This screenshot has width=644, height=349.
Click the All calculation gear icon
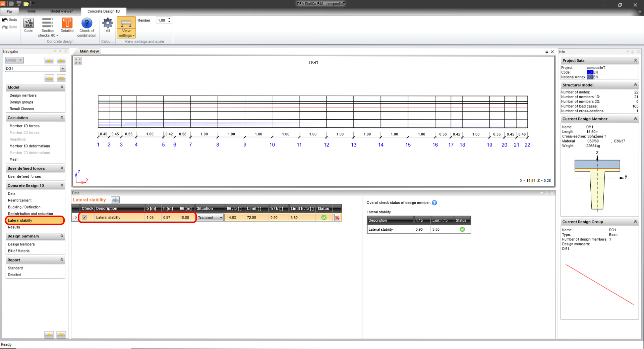pyautogui.click(x=108, y=25)
